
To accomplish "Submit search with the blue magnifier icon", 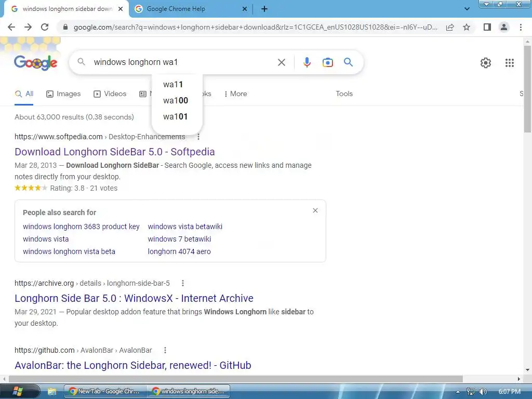I will pos(349,62).
